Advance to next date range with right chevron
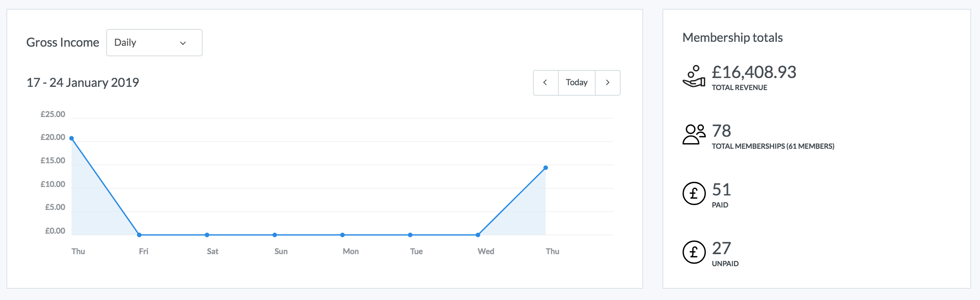The height and width of the screenshot is (300, 980). pyautogui.click(x=607, y=83)
